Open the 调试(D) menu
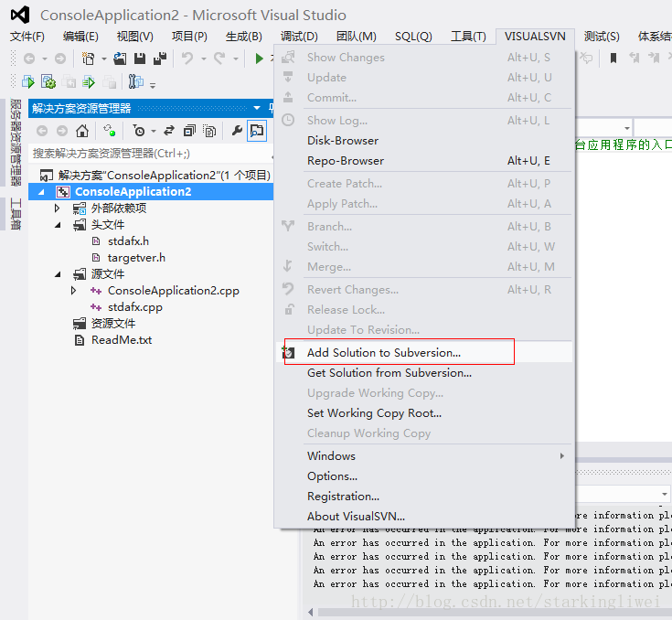Screen dimensions: 672x620 [x=299, y=37]
